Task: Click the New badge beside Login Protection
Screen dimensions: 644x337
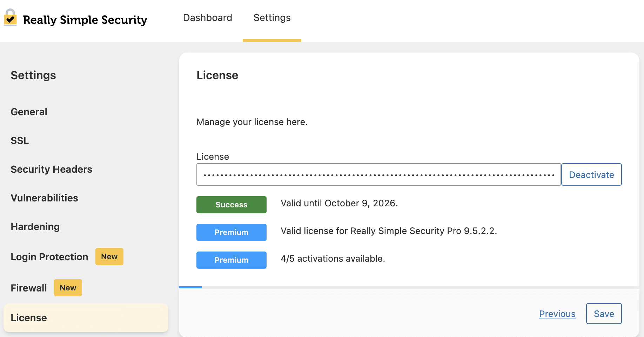Action: pyautogui.click(x=109, y=257)
